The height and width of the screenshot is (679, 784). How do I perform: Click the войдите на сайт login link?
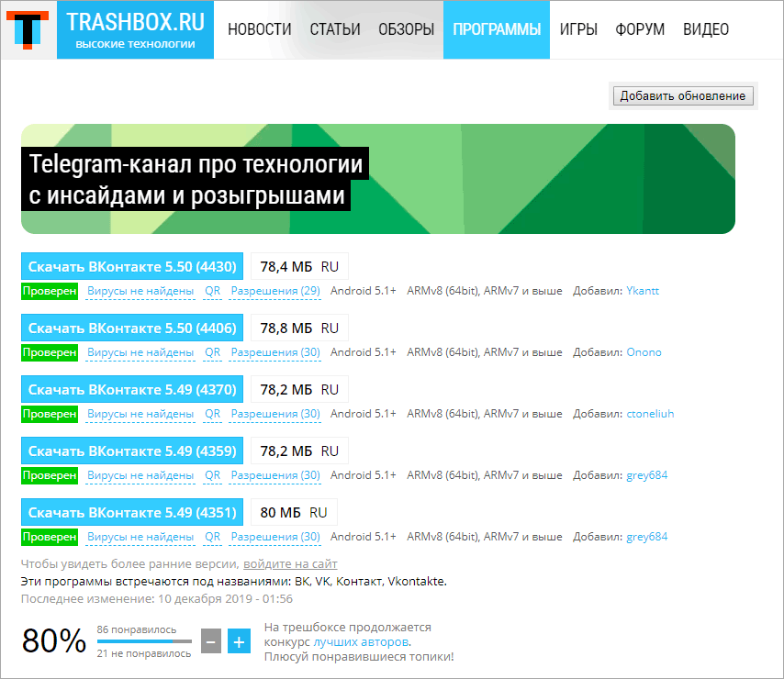(x=290, y=563)
